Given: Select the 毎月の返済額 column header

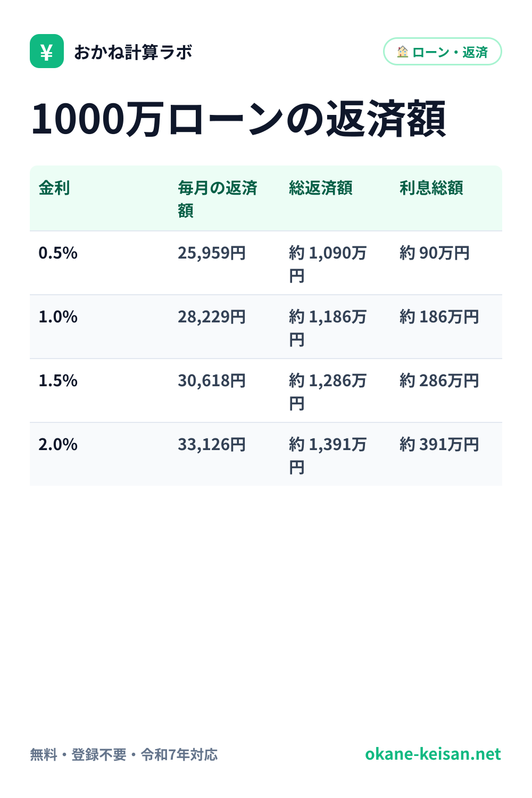Looking at the screenshot, I should pyautogui.click(x=218, y=199).
